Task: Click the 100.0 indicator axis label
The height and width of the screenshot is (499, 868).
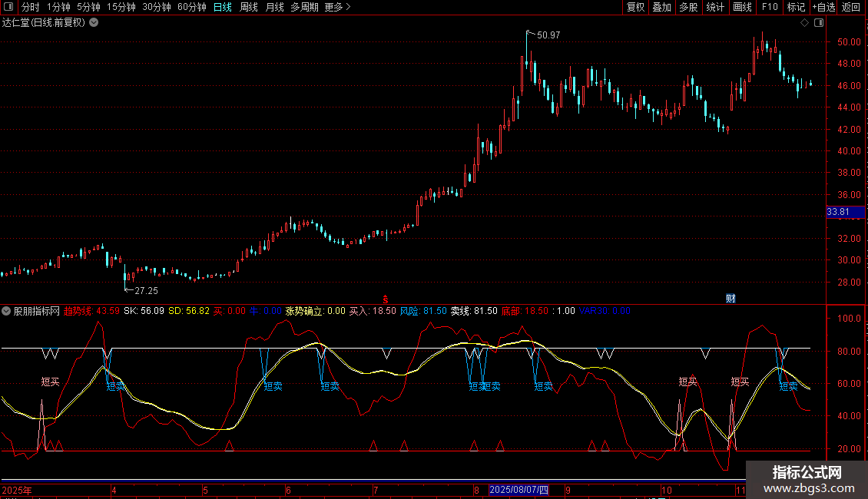Action: (x=849, y=319)
